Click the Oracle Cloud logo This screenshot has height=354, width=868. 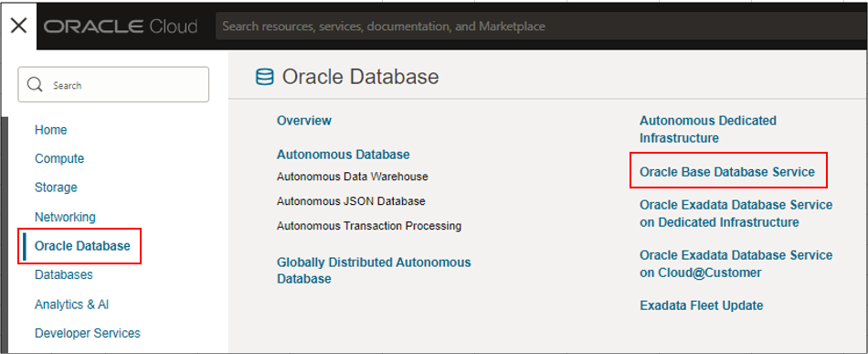click(121, 26)
